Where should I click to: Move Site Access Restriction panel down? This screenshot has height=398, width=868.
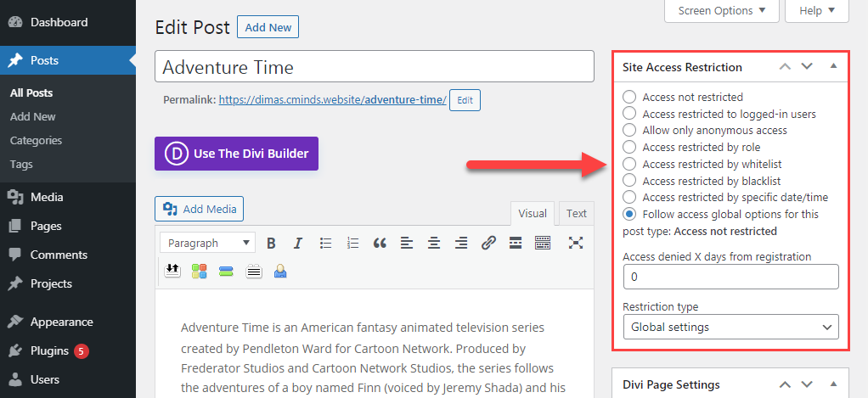pos(807,66)
